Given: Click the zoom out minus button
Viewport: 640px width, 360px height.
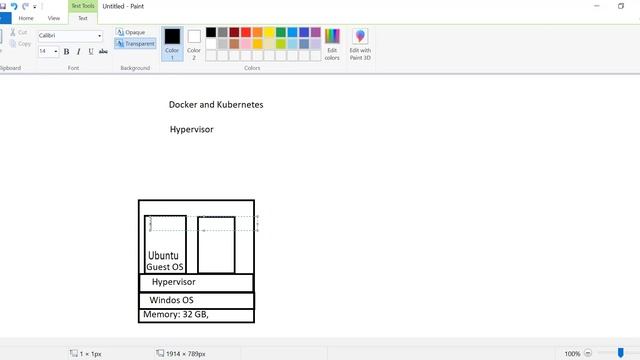Looking at the screenshot, I should click(588, 353).
